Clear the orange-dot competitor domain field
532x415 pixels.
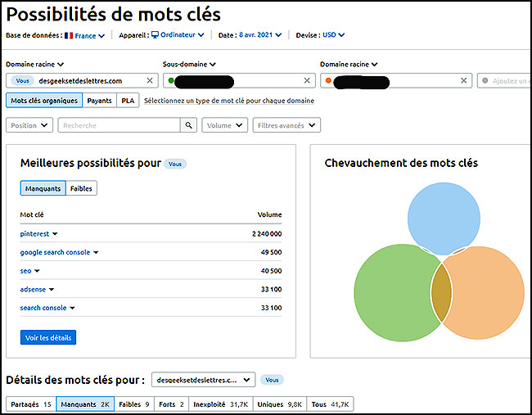(x=464, y=81)
